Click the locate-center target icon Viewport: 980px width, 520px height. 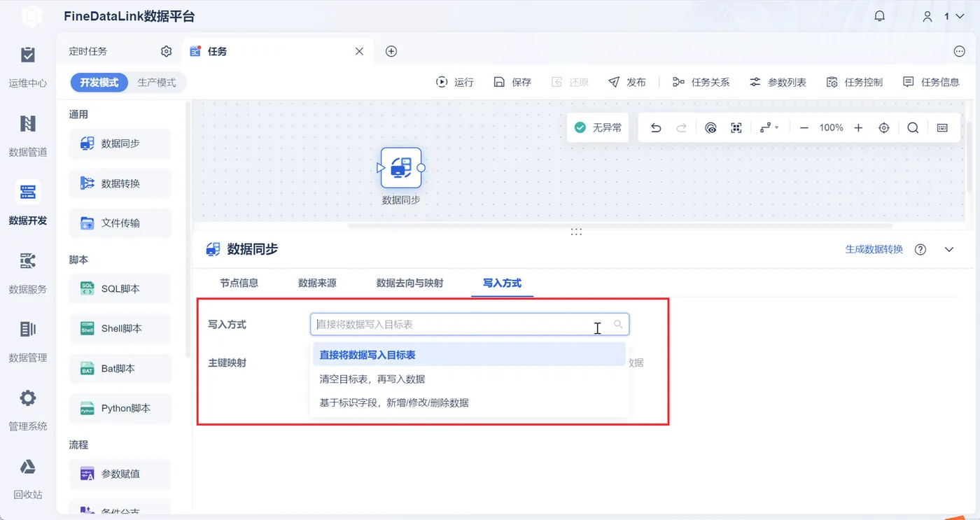coord(884,128)
